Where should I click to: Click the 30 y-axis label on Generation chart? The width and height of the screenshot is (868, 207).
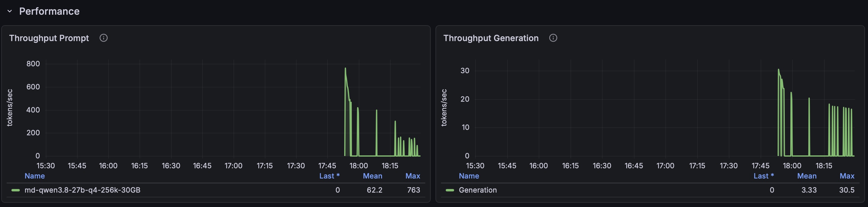(x=465, y=71)
